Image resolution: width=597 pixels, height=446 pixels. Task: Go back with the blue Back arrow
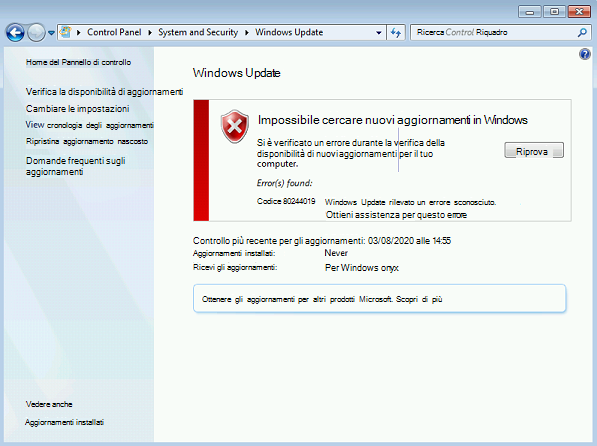click(x=15, y=33)
